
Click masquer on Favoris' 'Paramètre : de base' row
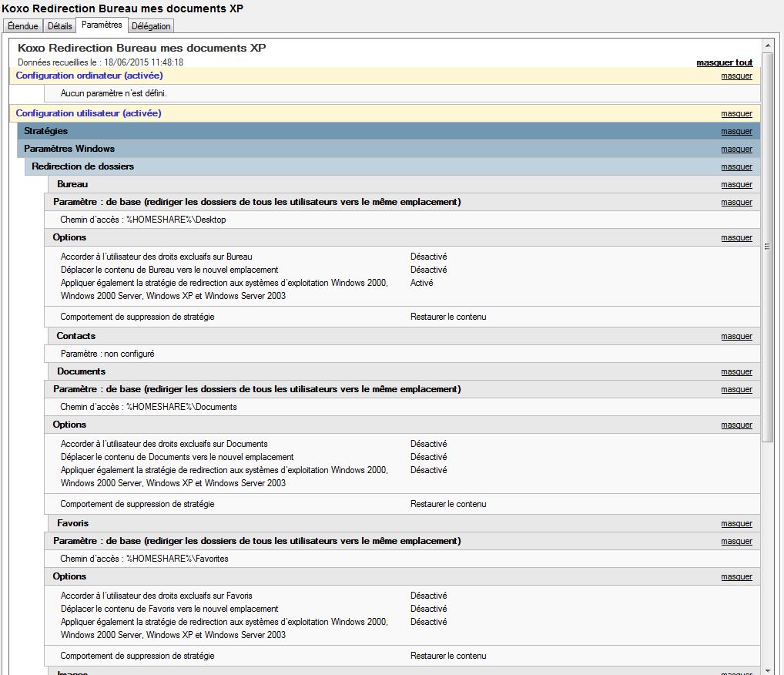pos(736,542)
